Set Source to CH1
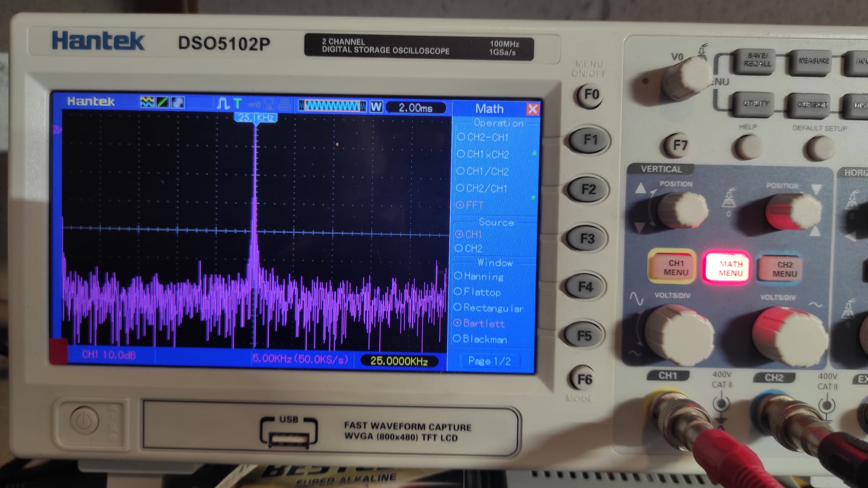 [468, 234]
